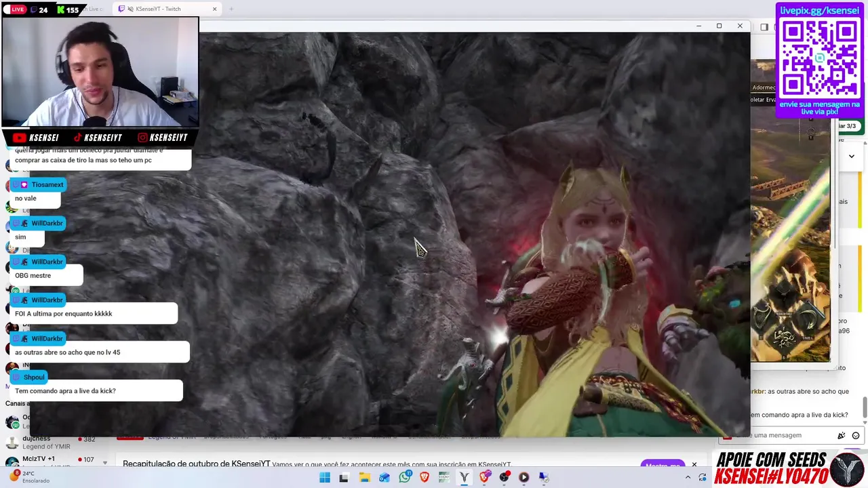Click the Twitch chat scrollbar

point(865,407)
